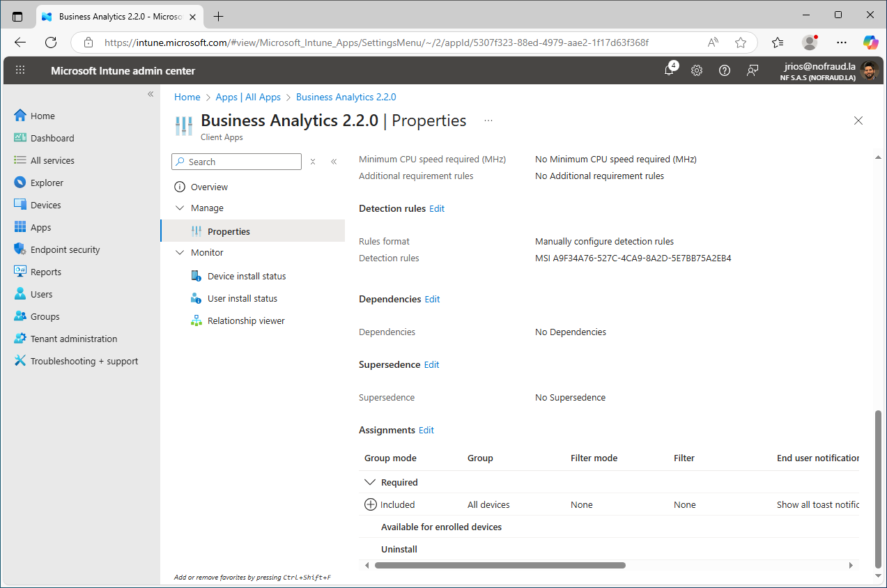This screenshot has width=887, height=588.
Task: Click the feedback person icon
Action: (x=753, y=70)
